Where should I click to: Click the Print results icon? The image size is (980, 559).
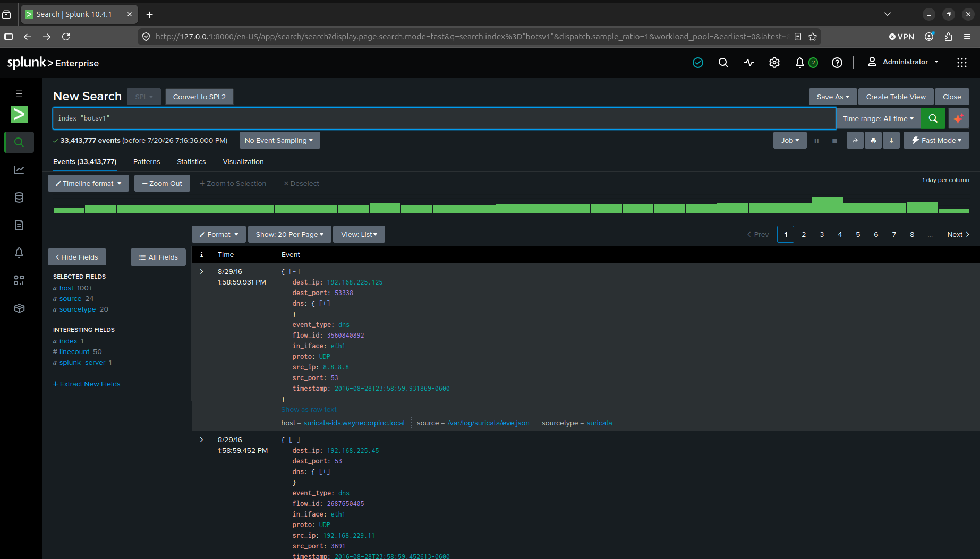point(873,140)
